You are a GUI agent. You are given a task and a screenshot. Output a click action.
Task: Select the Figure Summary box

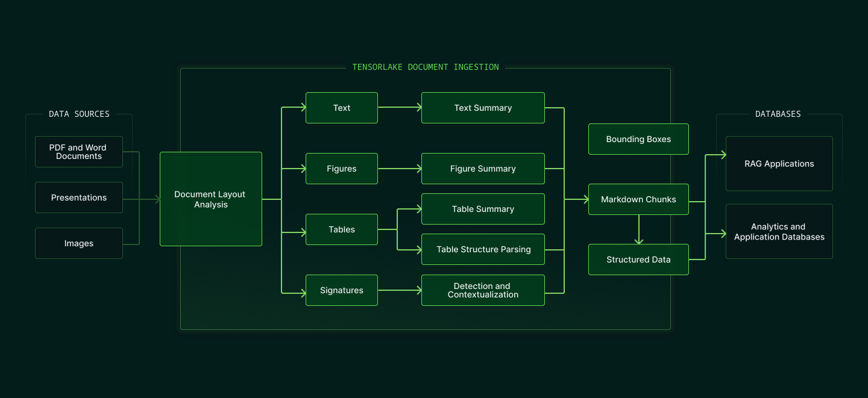click(483, 169)
